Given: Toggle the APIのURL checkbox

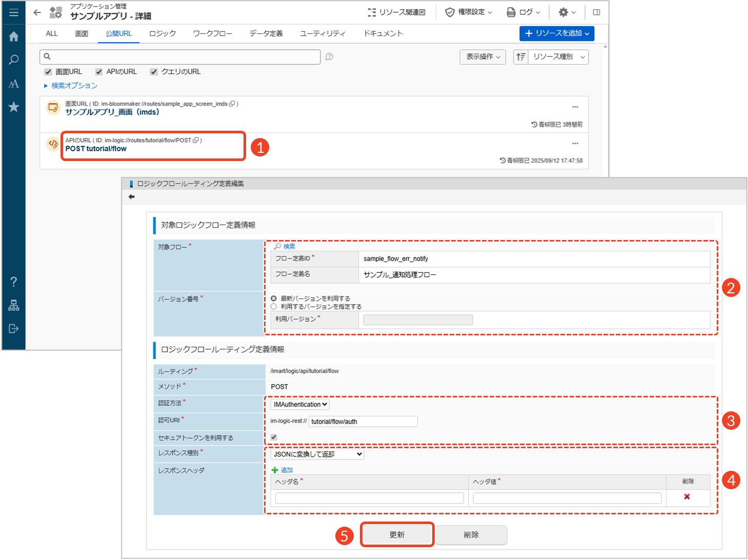Looking at the screenshot, I should tap(99, 72).
